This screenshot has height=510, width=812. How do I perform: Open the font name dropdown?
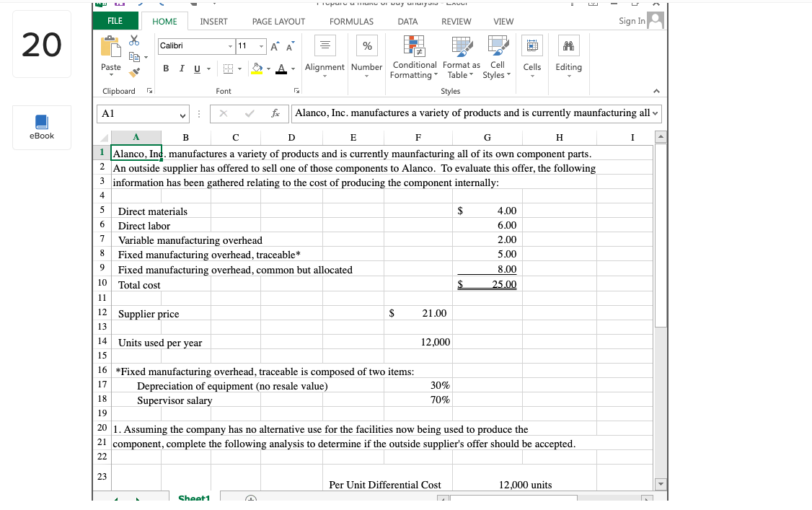point(229,45)
